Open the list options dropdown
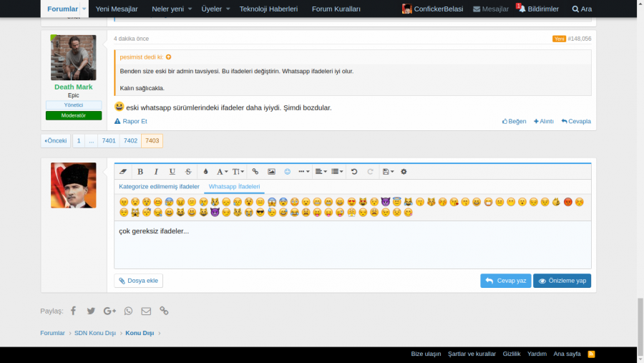This screenshot has width=644, height=363. (337, 171)
